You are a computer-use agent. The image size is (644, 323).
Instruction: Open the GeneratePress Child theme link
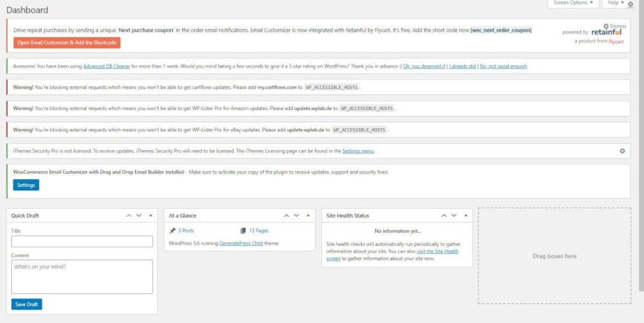(x=241, y=243)
